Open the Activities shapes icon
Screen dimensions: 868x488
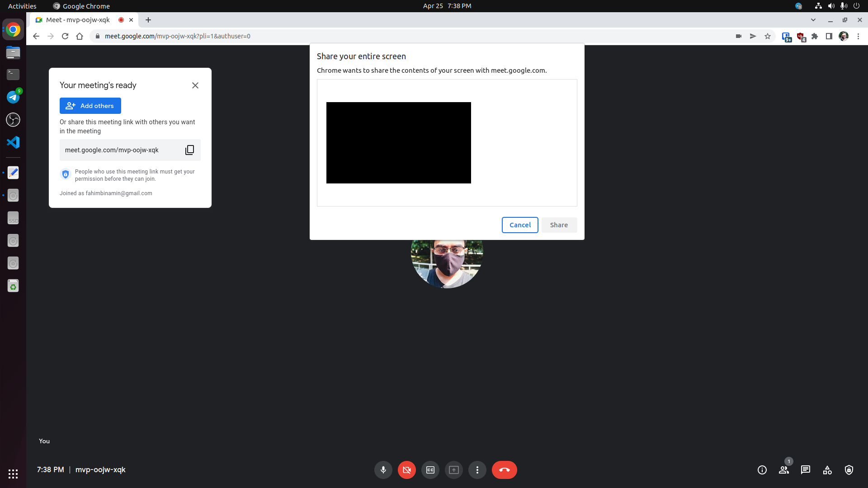point(827,470)
